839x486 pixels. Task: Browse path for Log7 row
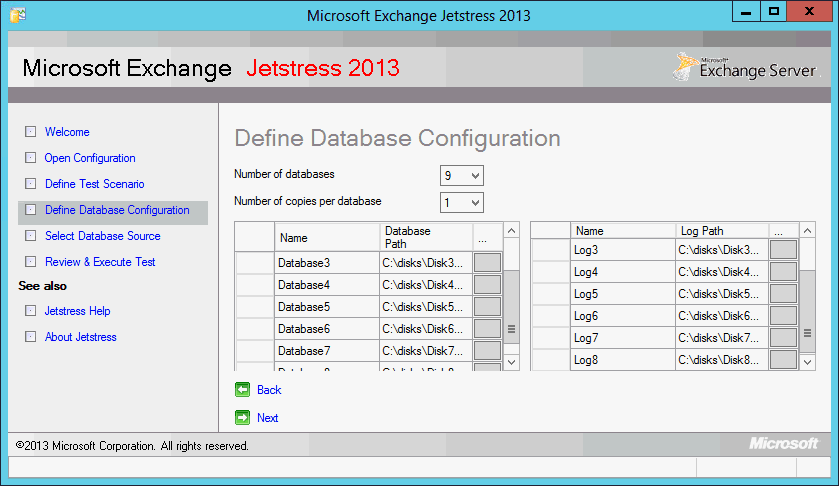[783, 337]
